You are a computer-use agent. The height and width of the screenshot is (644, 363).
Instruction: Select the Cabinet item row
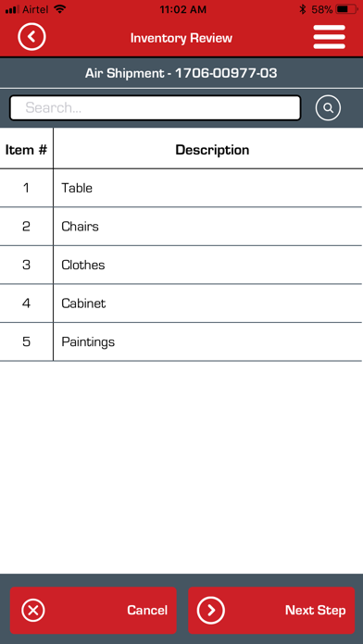(181, 303)
